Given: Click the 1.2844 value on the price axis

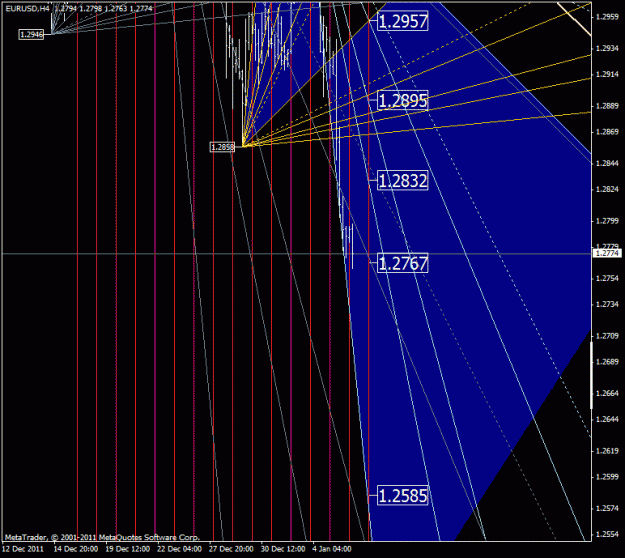Looking at the screenshot, I should tap(607, 163).
